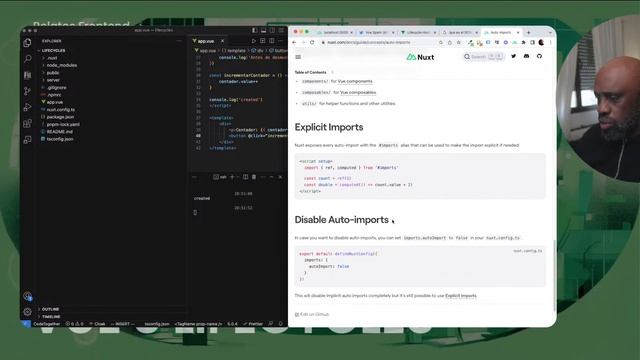This screenshot has height=360, width=640.
Task: Click tsconfig.json in the status bar
Action: point(157,324)
